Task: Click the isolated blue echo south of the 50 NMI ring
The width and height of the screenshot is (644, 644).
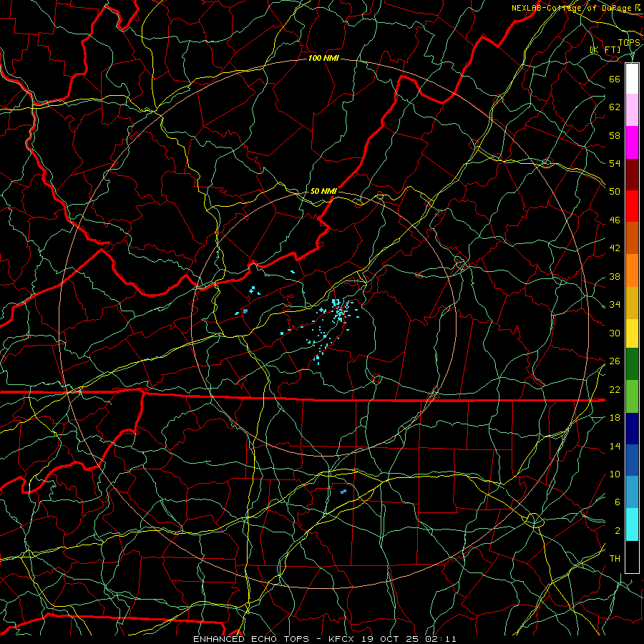Action: pos(343,491)
